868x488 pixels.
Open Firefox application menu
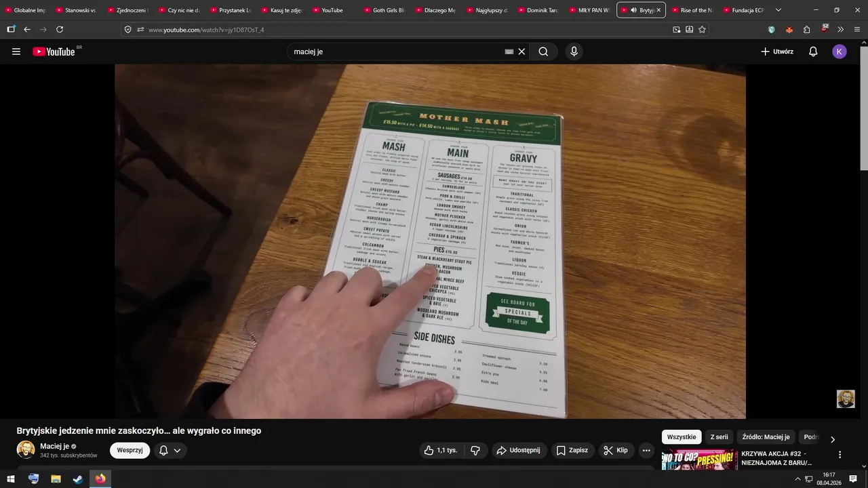coord(857,29)
